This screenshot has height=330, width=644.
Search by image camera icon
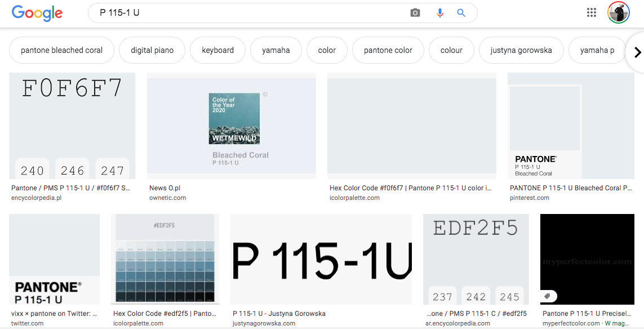(415, 13)
